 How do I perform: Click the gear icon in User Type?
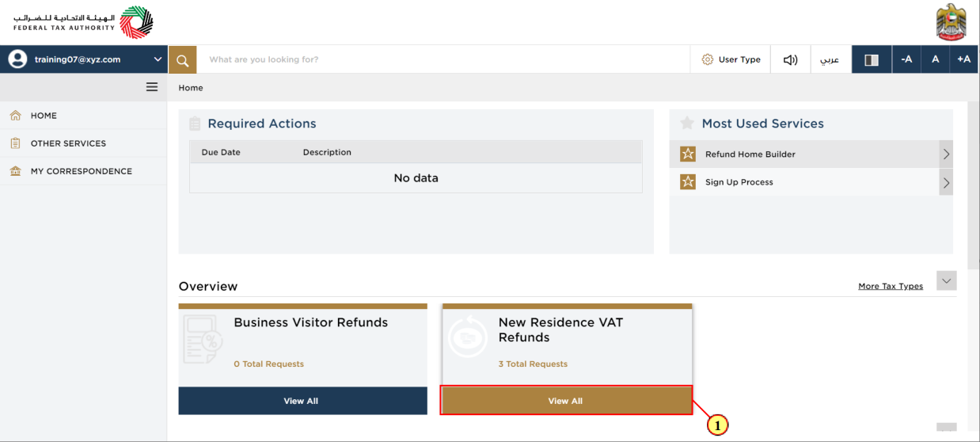(x=708, y=59)
